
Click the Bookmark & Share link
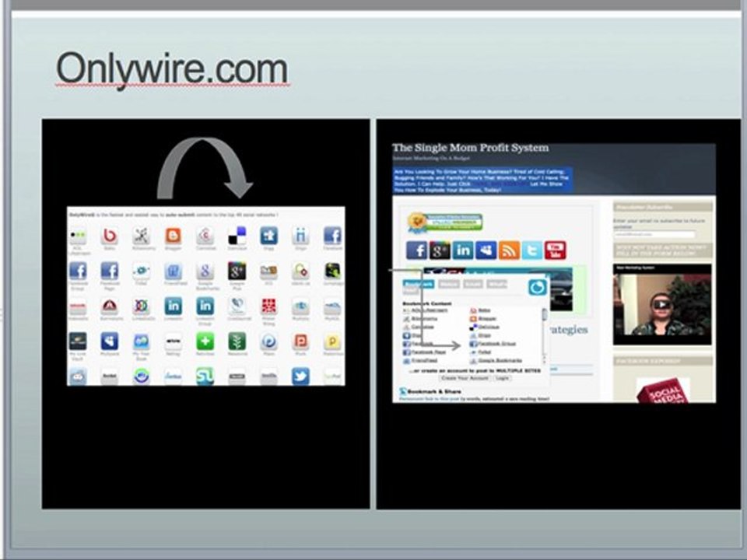tap(433, 391)
